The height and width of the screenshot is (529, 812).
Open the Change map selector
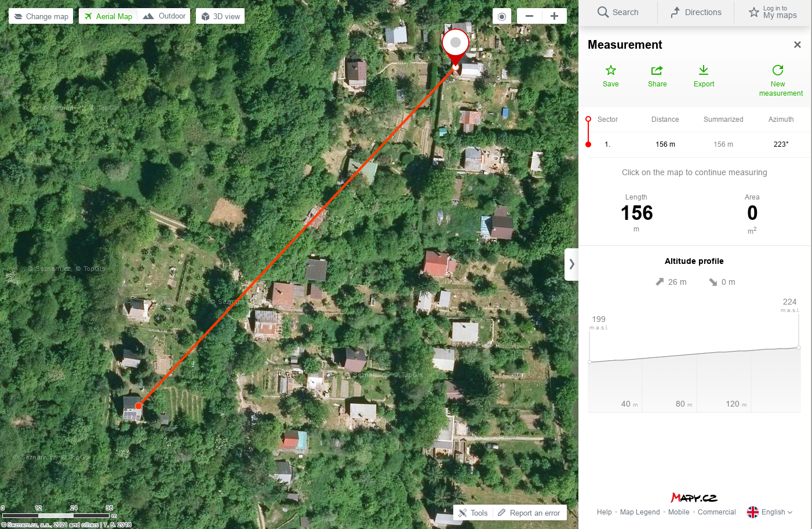click(41, 16)
